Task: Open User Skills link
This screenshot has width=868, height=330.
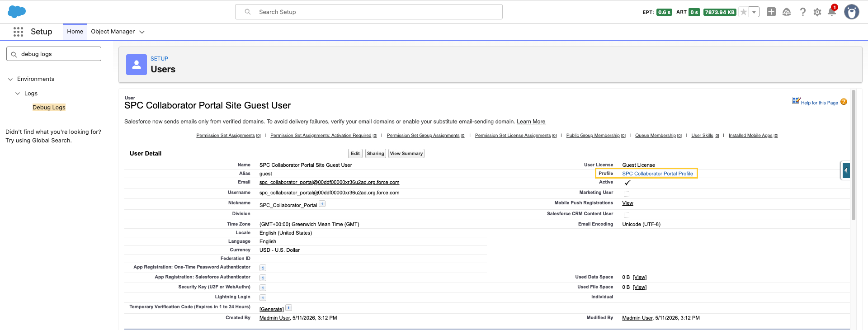Action: (702, 136)
